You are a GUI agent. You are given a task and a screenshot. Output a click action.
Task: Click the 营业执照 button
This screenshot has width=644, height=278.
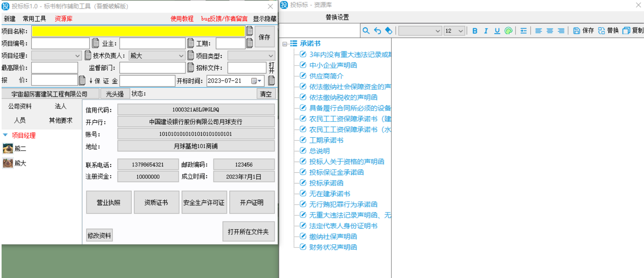(x=109, y=203)
